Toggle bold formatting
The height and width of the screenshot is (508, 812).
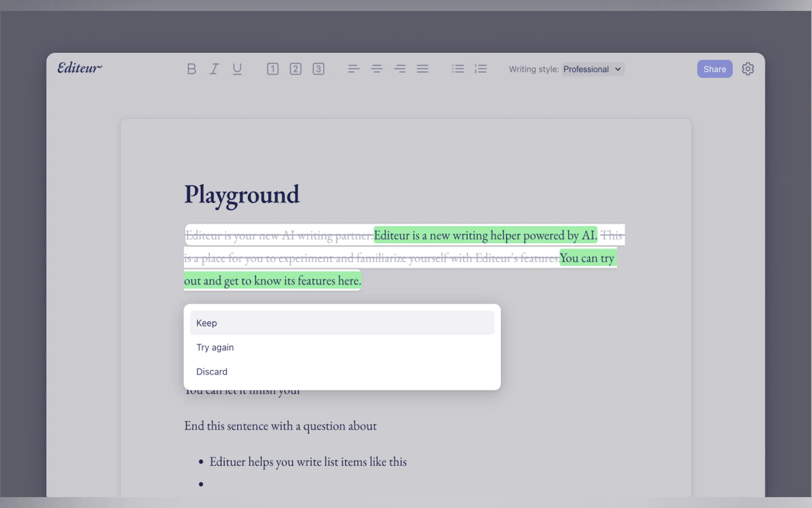191,69
